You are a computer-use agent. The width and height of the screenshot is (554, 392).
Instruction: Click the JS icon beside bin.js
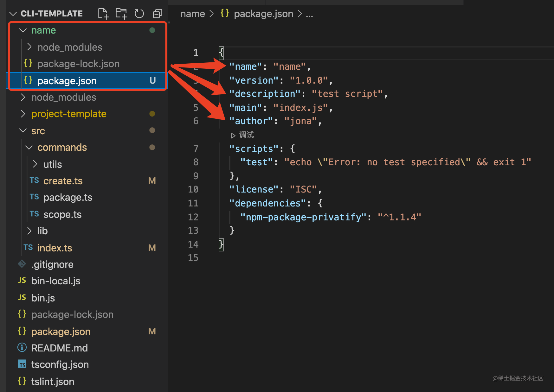pos(22,297)
